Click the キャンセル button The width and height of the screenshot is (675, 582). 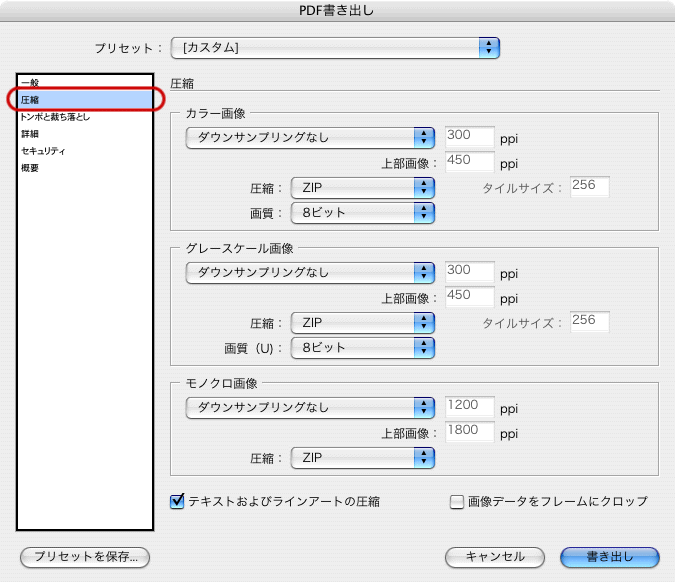(x=495, y=557)
